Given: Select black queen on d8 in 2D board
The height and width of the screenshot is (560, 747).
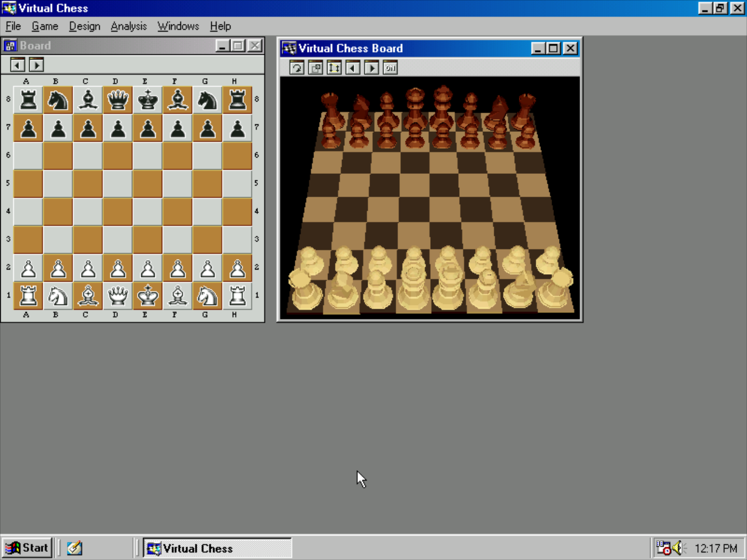Looking at the screenshot, I should 118,100.
